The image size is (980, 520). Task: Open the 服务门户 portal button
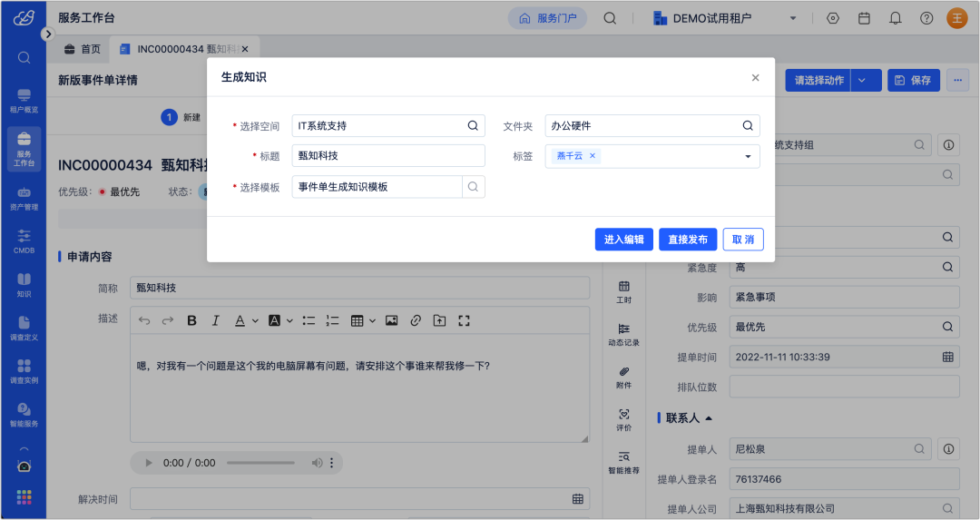[x=547, y=19]
